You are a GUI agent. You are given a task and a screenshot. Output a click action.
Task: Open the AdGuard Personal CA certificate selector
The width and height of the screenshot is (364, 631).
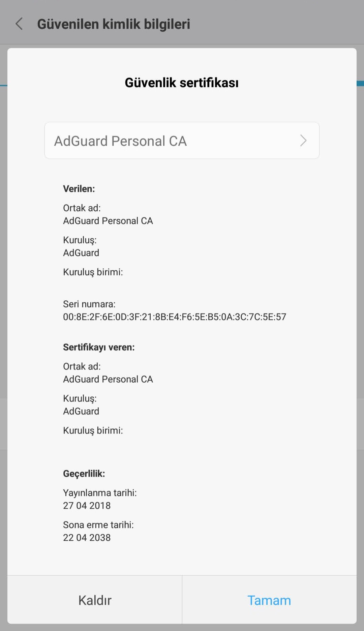point(181,141)
